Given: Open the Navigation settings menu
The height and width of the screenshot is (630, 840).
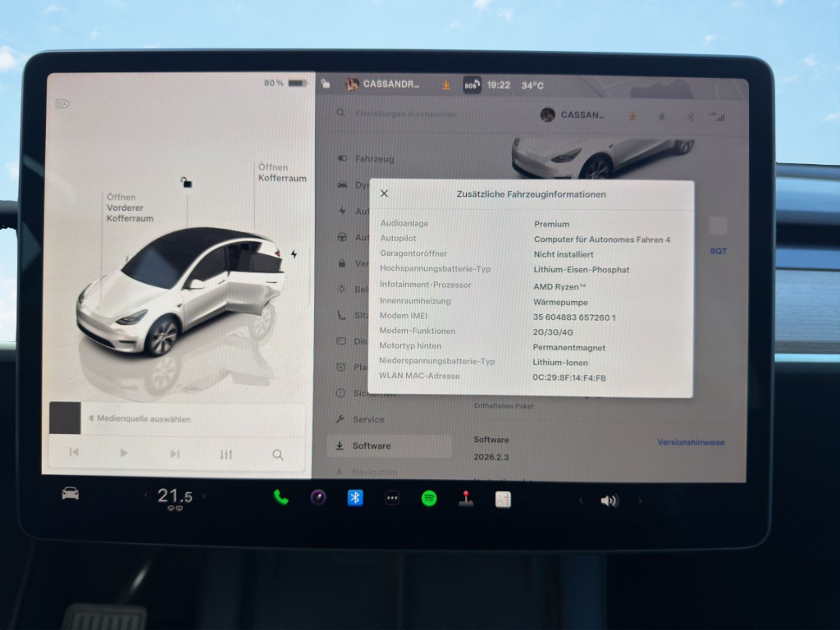Looking at the screenshot, I should 367,472.
